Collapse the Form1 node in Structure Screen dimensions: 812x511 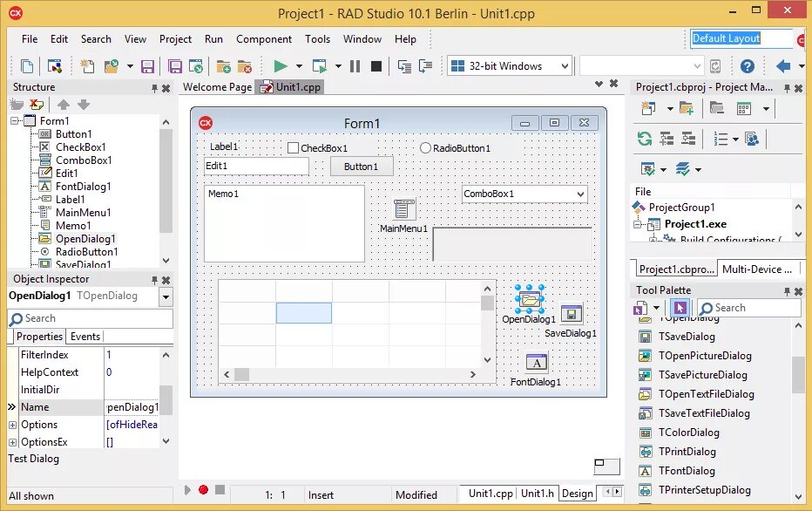(x=15, y=120)
